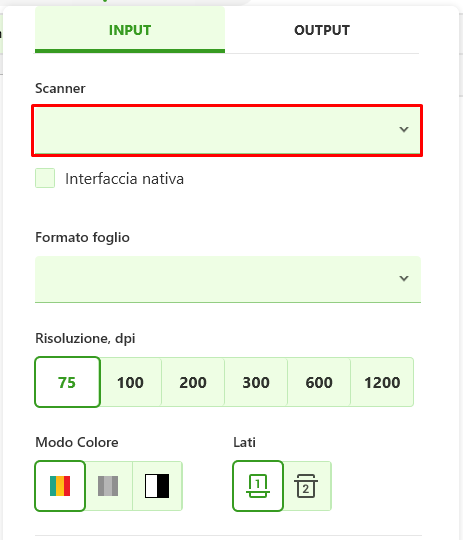This screenshot has height=540, width=463.
Task: Set resolution to 75 dpi
Action: (68, 382)
